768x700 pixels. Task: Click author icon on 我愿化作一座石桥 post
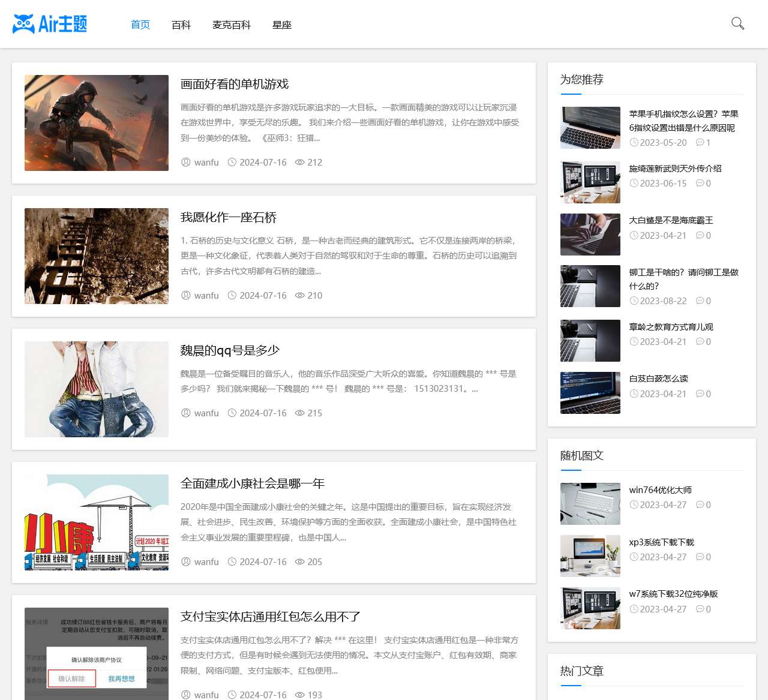click(x=186, y=295)
